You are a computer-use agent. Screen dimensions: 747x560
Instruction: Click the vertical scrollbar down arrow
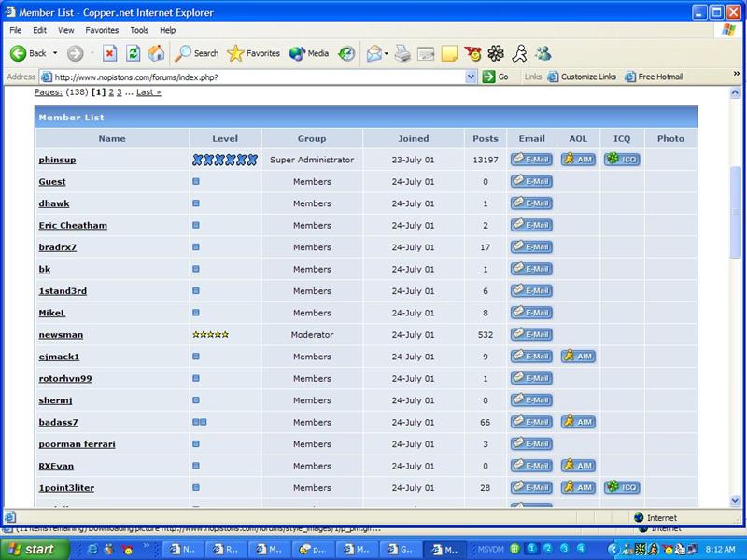[735, 500]
